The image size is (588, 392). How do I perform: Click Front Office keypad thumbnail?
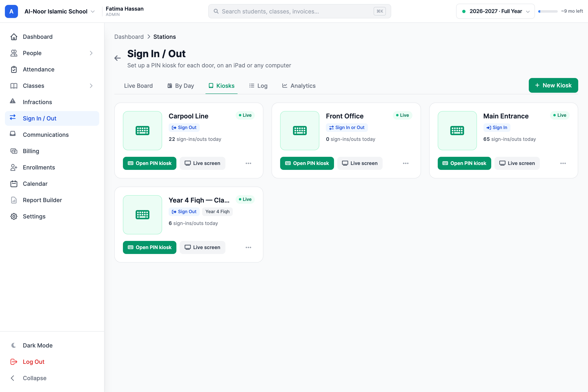click(300, 130)
